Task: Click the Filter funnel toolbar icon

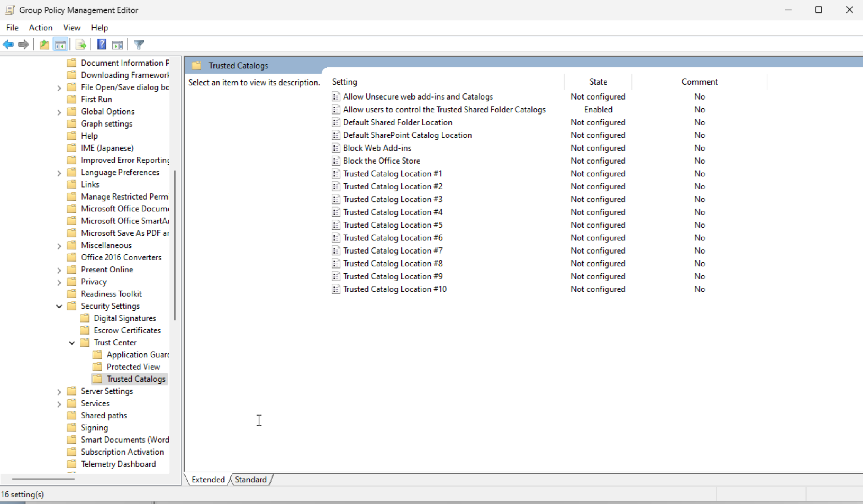Action: pyautogui.click(x=139, y=45)
